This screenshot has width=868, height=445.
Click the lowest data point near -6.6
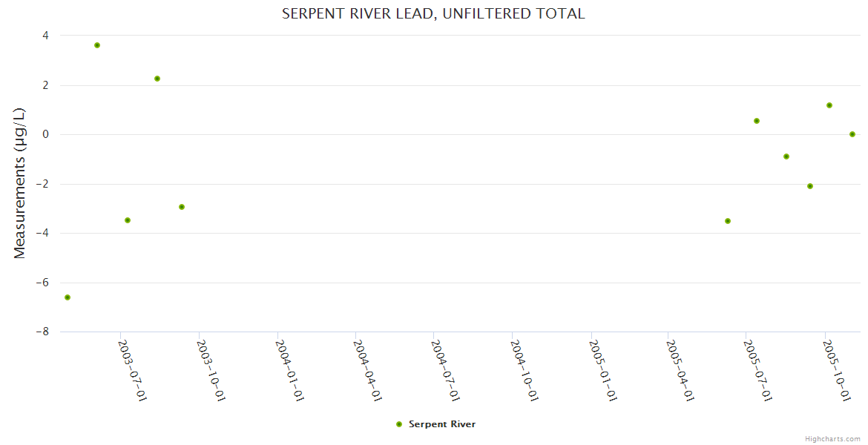[68, 297]
